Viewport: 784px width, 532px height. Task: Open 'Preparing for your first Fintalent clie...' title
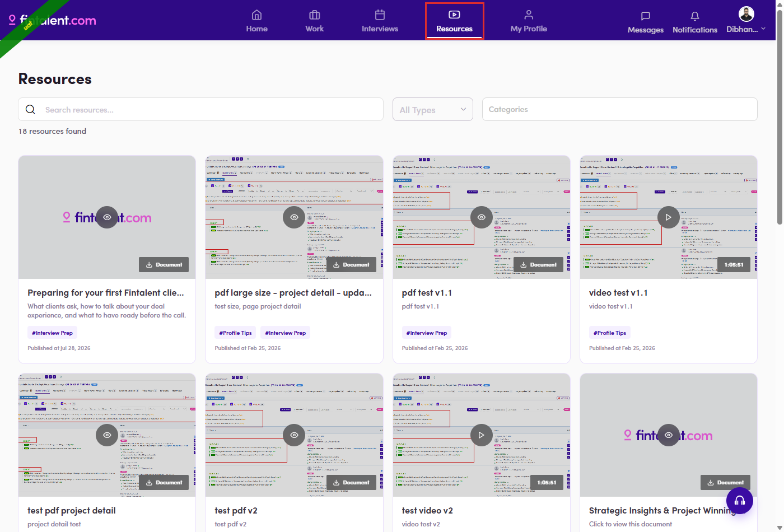pyautogui.click(x=106, y=293)
